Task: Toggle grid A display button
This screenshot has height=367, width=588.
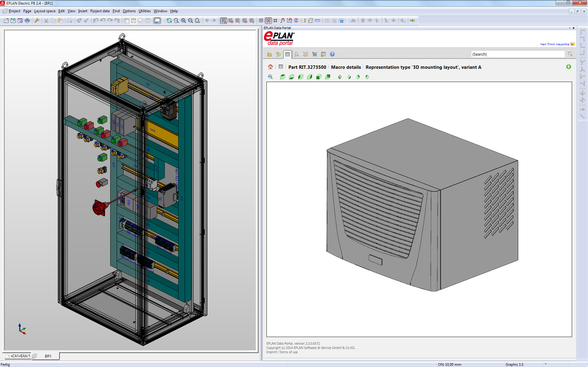Action: pyautogui.click(x=223, y=21)
